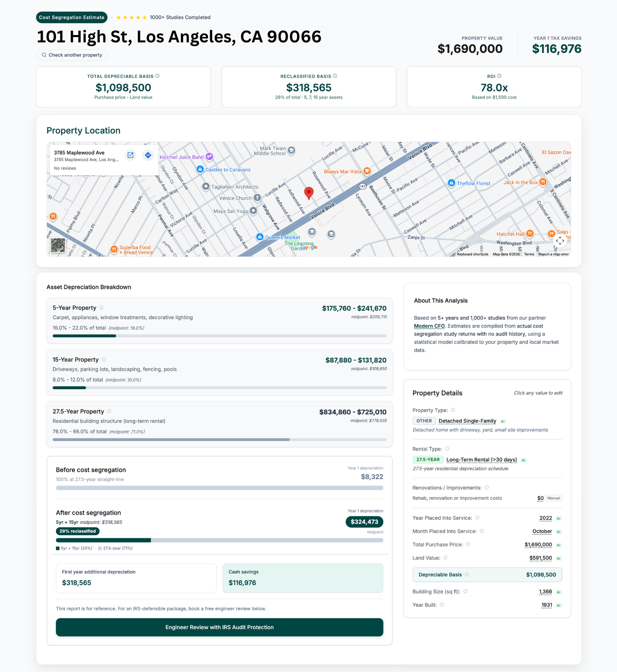The width and height of the screenshot is (617, 672).
Task: Toggle fullscreen view on the map
Action: [x=560, y=241]
